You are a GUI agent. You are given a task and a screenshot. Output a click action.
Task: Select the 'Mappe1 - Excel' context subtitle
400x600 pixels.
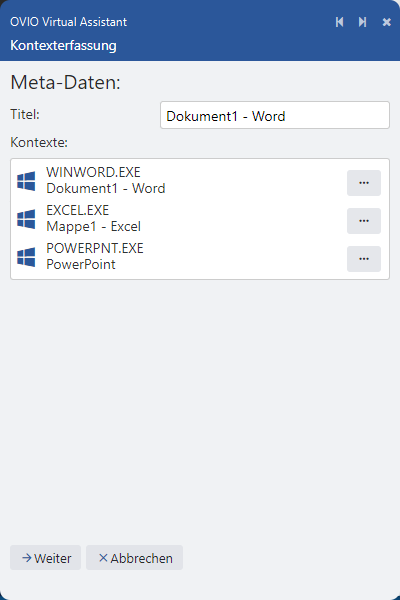[93, 227]
